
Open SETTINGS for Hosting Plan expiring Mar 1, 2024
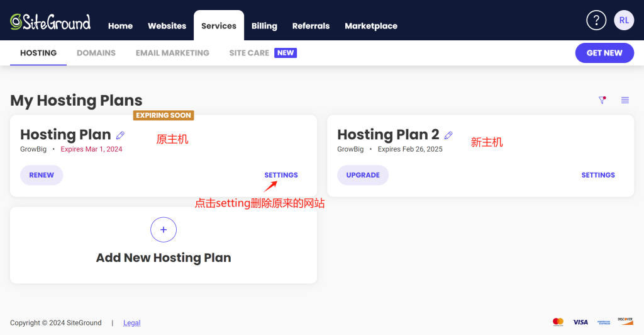coord(281,175)
